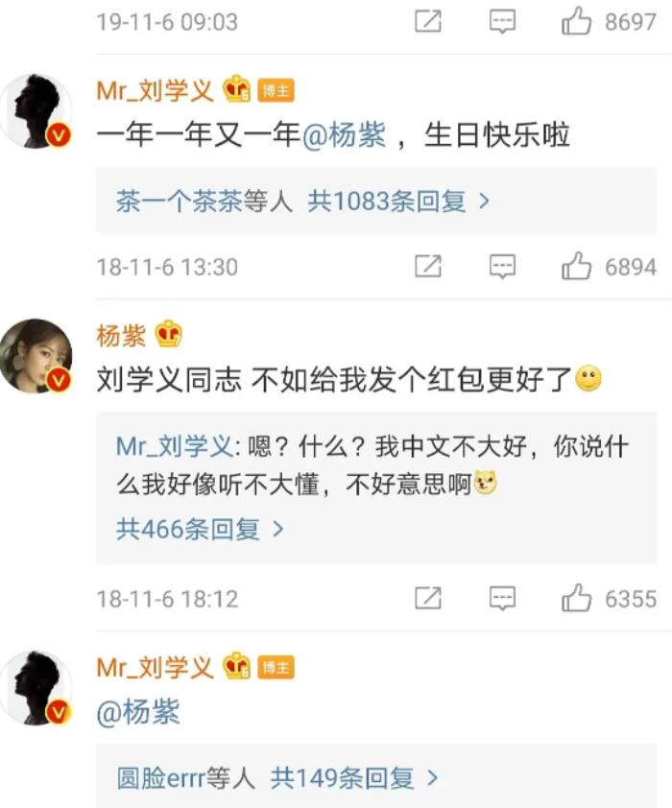Open 杨紫 username on her comment
This screenshot has height=808, width=672.
[x=121, y=336]
